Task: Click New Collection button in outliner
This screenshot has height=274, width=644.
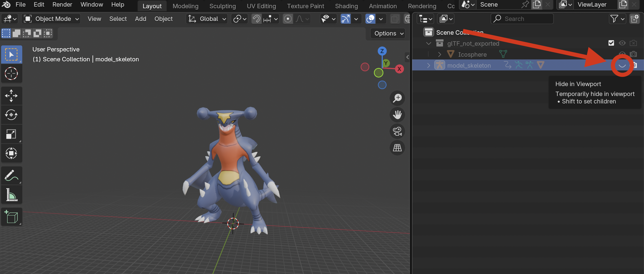Action: 635,19
